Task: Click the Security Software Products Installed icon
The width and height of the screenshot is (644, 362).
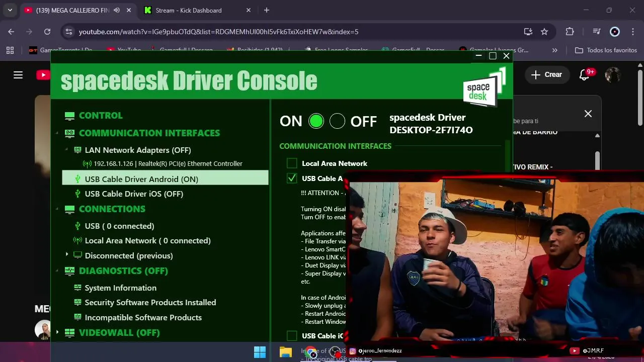Action: point(77,302)
